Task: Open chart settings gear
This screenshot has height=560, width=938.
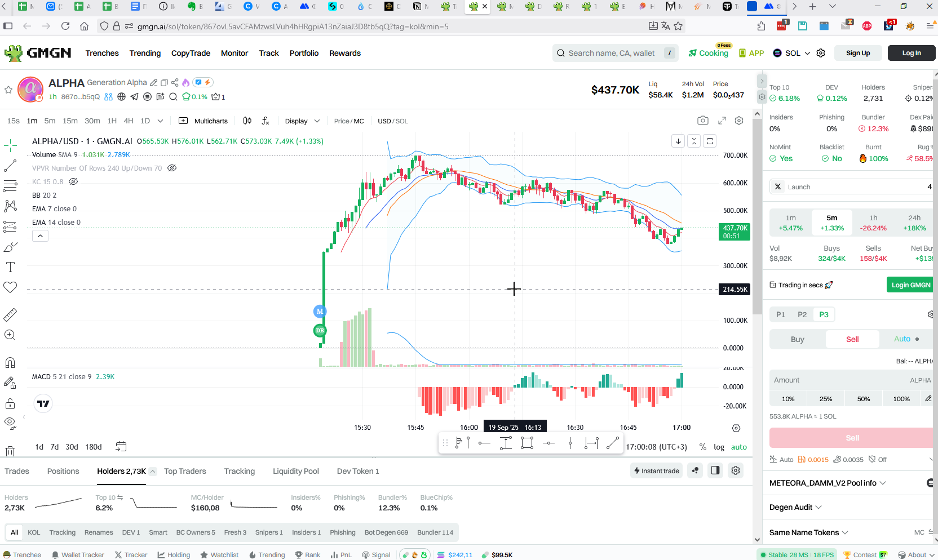Action: tap(739, 121)
